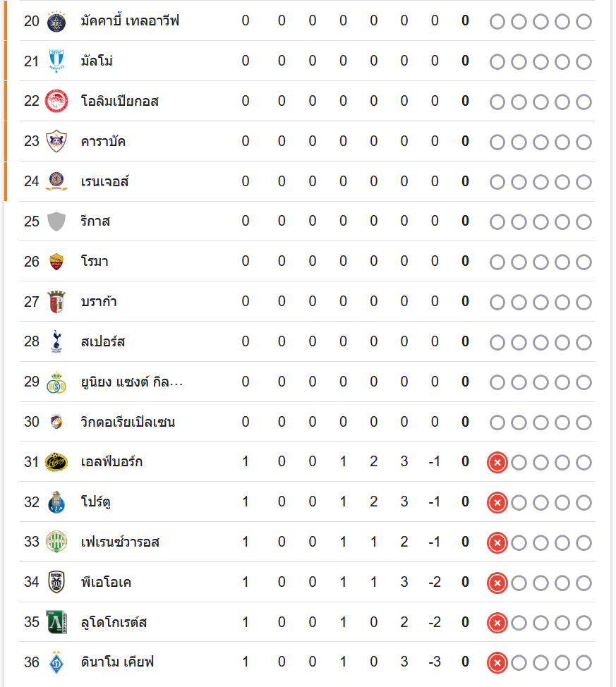Click the Roma crest in row 26
This screenshot has height=687, width=616.
[56, 262]
